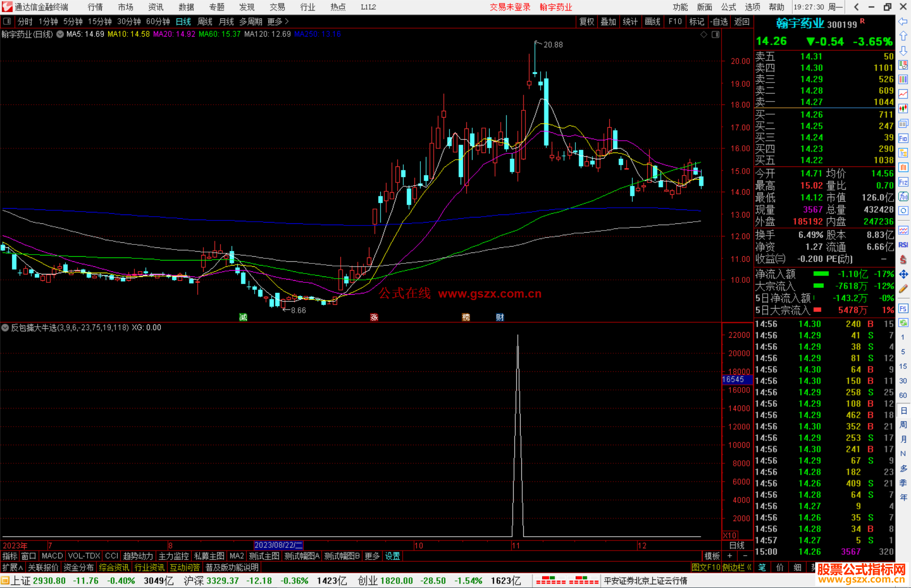Open the 公式 menu
911x588 pixels.
728,7
